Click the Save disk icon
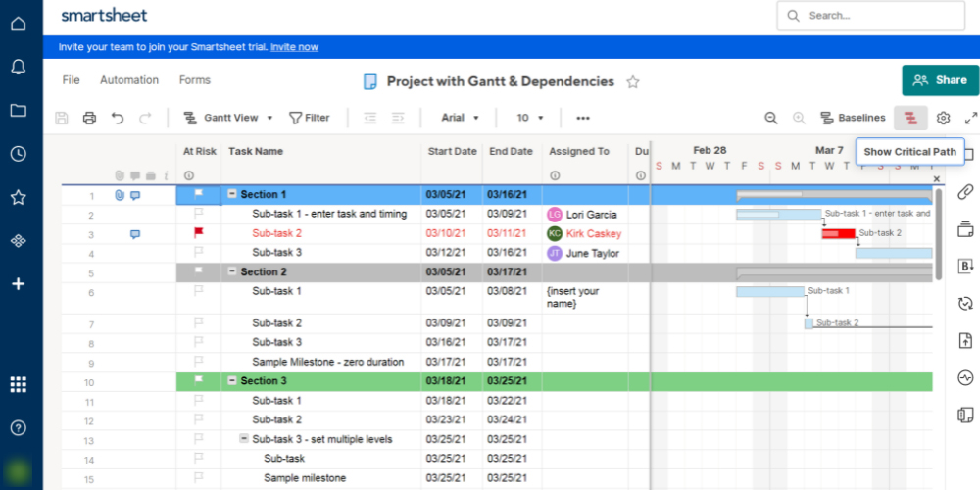980x490 pixels. click(x=61, y=118)
